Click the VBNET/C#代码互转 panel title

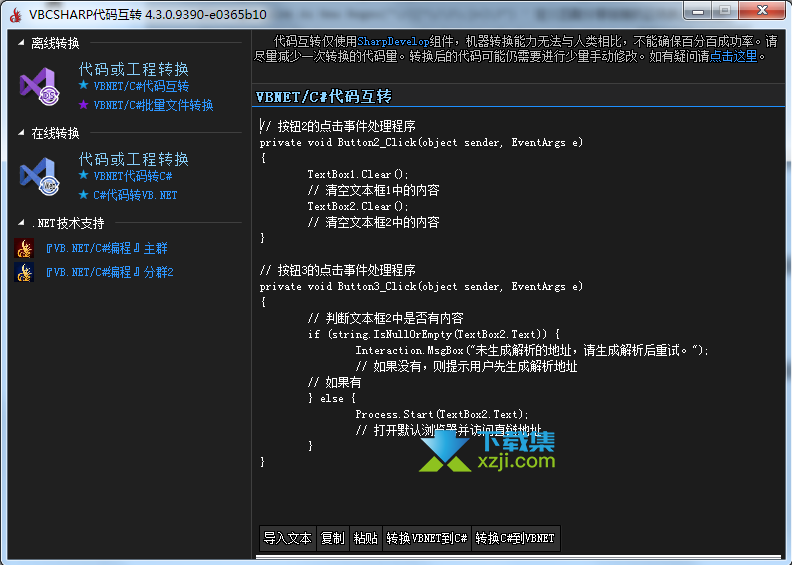tap(324, 96)
